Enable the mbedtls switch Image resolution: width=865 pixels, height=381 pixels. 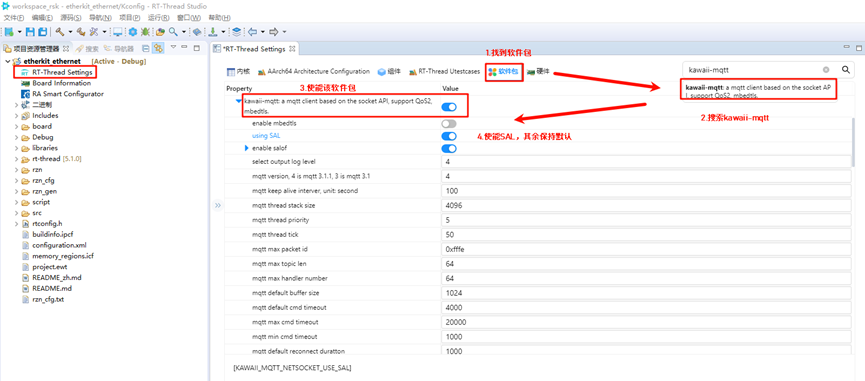point(449,124)
